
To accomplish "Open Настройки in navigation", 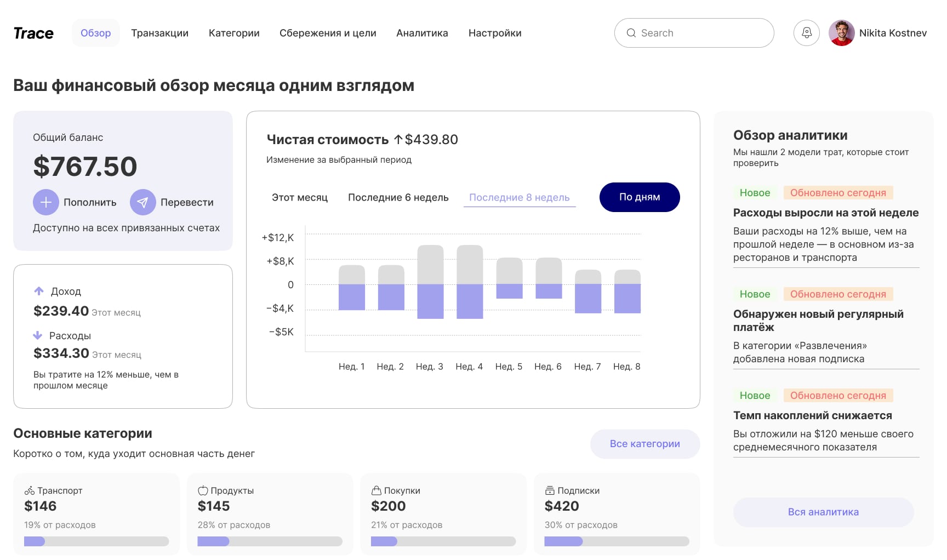I will pyautogui.click(x=495, y=33).
